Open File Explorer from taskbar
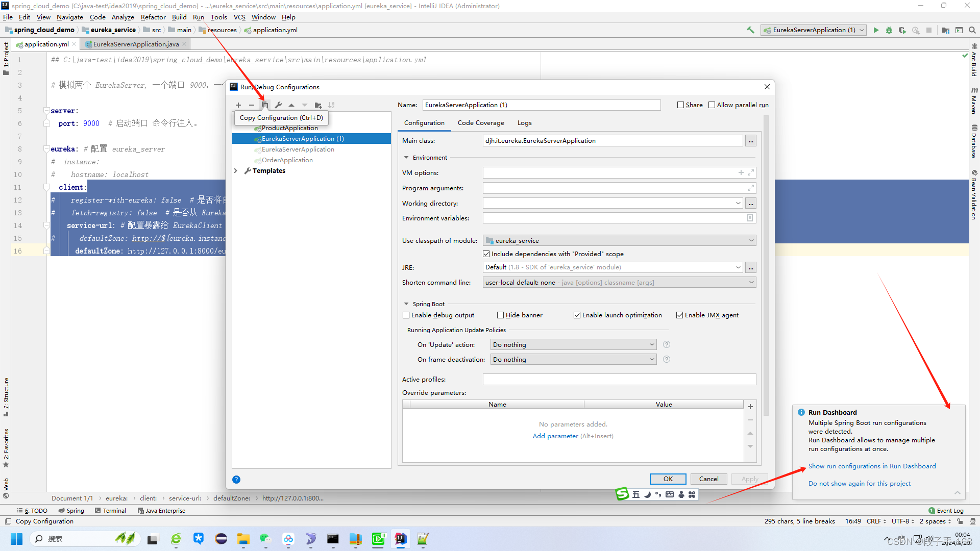 click(x=243, y=539)
